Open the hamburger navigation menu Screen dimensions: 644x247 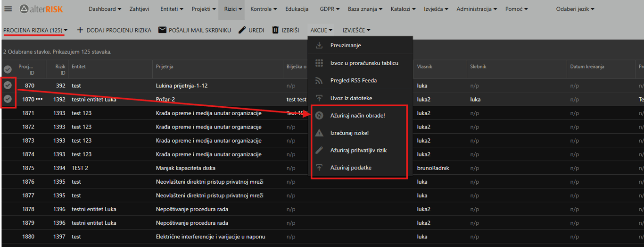8,9
